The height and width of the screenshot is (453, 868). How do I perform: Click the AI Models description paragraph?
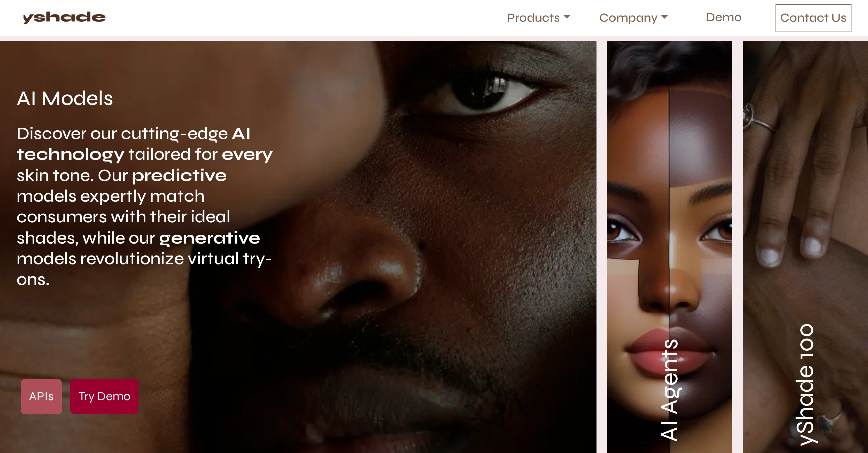(x=145, y=206)
